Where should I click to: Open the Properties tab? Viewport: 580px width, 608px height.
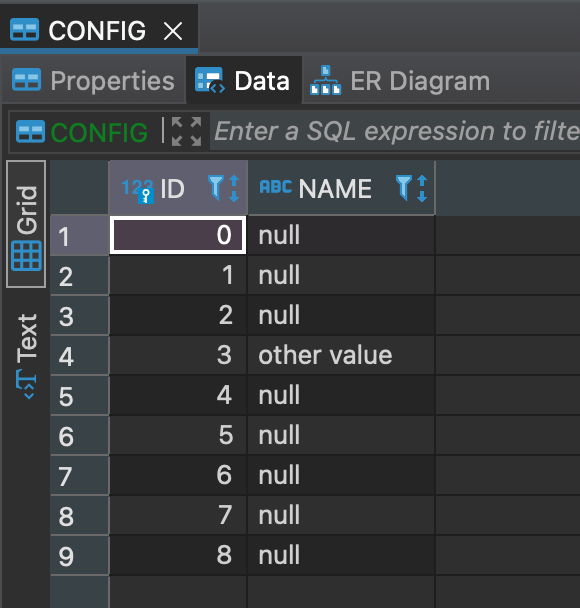pyautogui.click(x=93, y=81)
